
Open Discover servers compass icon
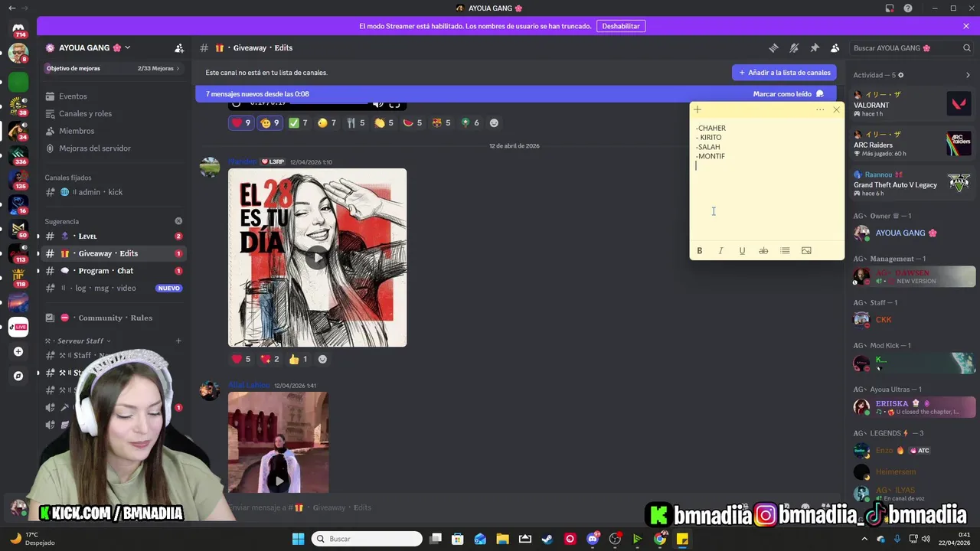18,376
